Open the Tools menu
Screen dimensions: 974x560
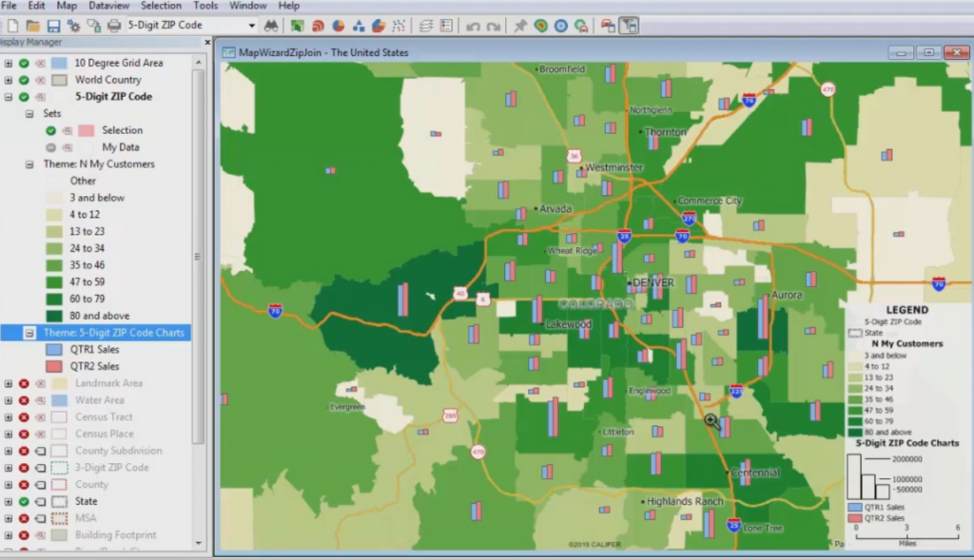click(205, 6)
